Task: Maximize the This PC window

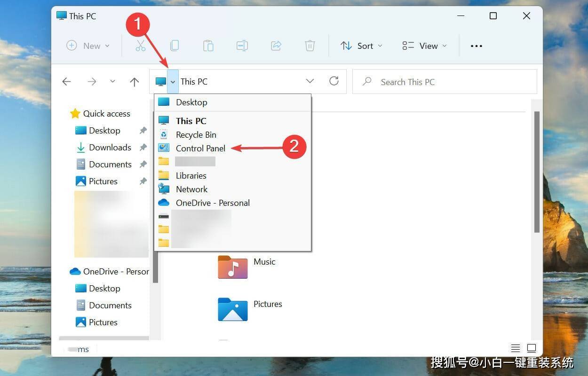Action: point(493,16)
